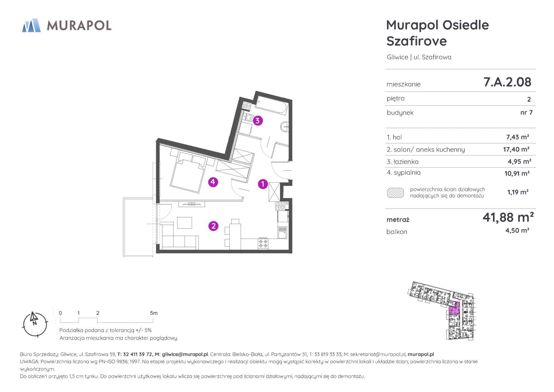Click the note 'Aranżacja mieszkania ma charakter poglądowy'
This screenshot has height=392, width=554.
coord(119,338)
